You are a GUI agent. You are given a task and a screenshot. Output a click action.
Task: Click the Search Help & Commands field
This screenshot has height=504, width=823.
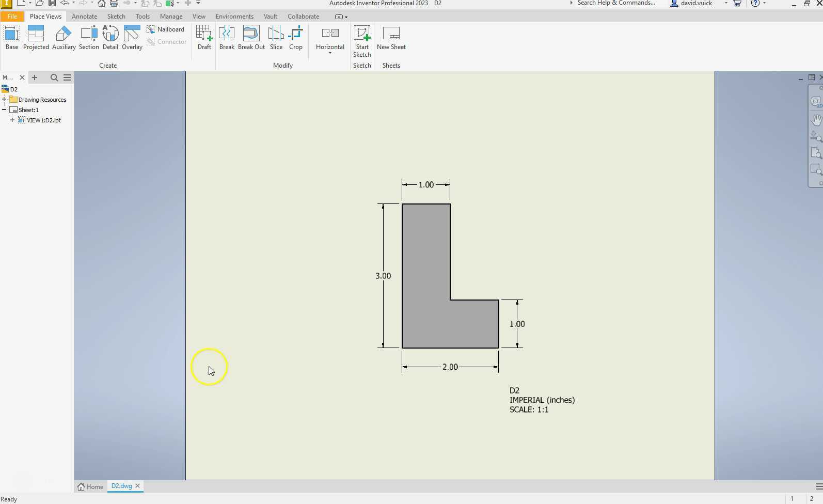pyautogui.click(x=615, y=3)
